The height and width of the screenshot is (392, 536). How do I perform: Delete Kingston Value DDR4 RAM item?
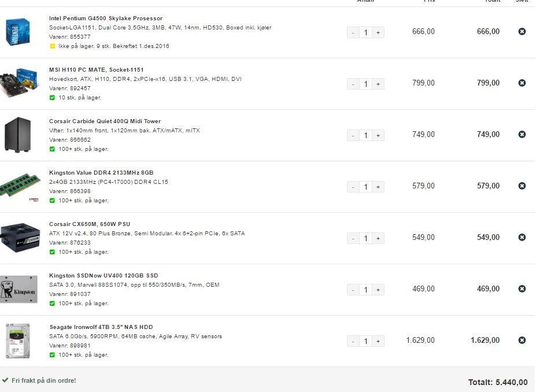[x=522, y=186]
